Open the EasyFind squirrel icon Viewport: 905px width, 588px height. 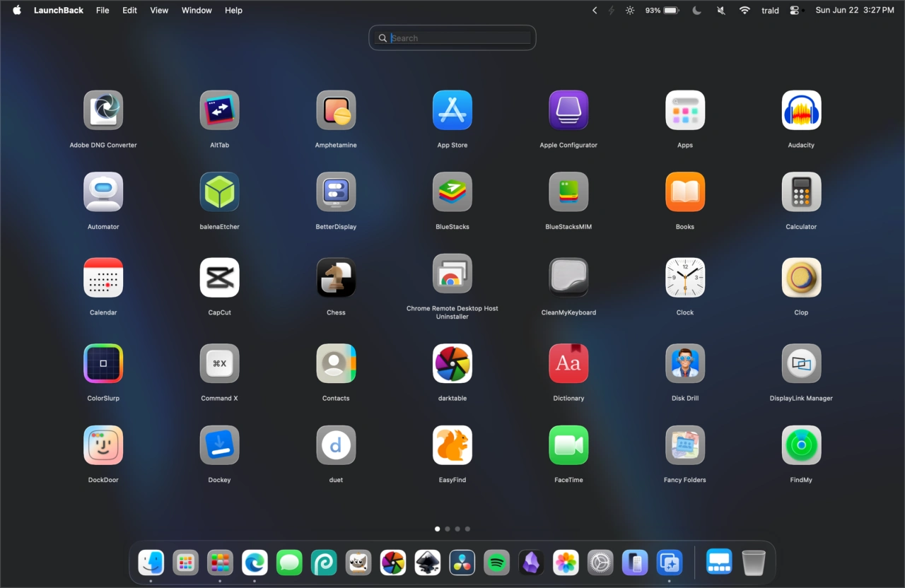point(452,445)
